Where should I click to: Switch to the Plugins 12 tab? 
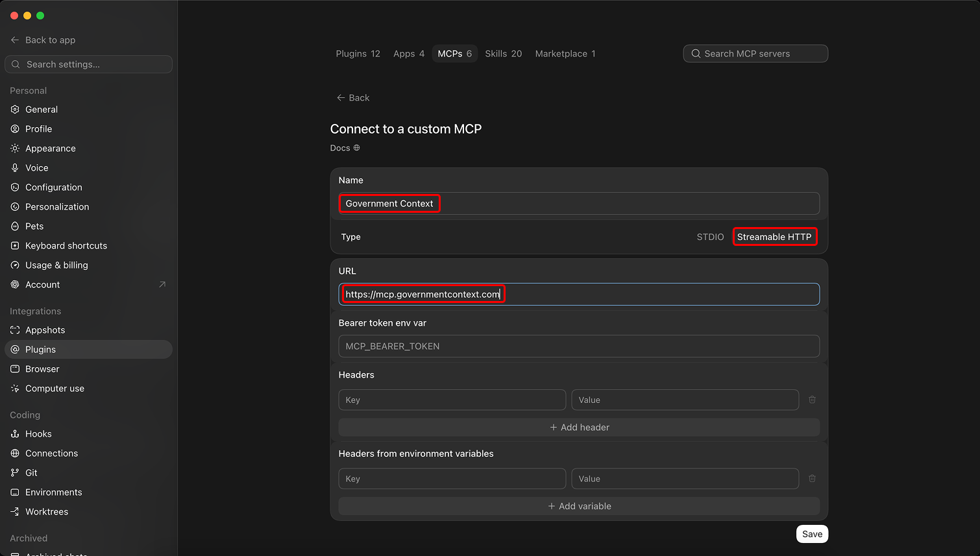(358, 54)
